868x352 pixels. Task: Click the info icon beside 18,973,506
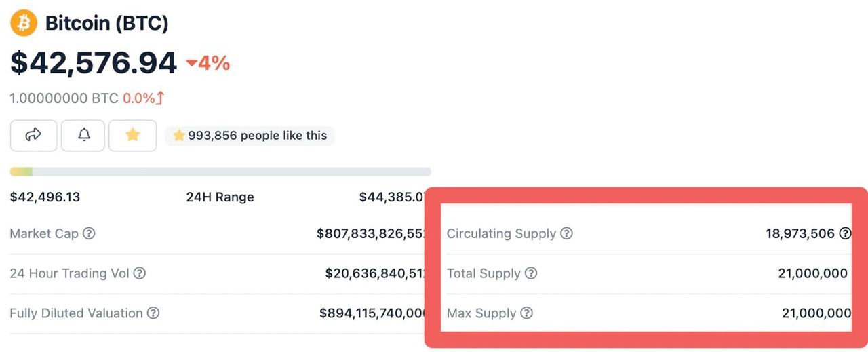point(845,233)
